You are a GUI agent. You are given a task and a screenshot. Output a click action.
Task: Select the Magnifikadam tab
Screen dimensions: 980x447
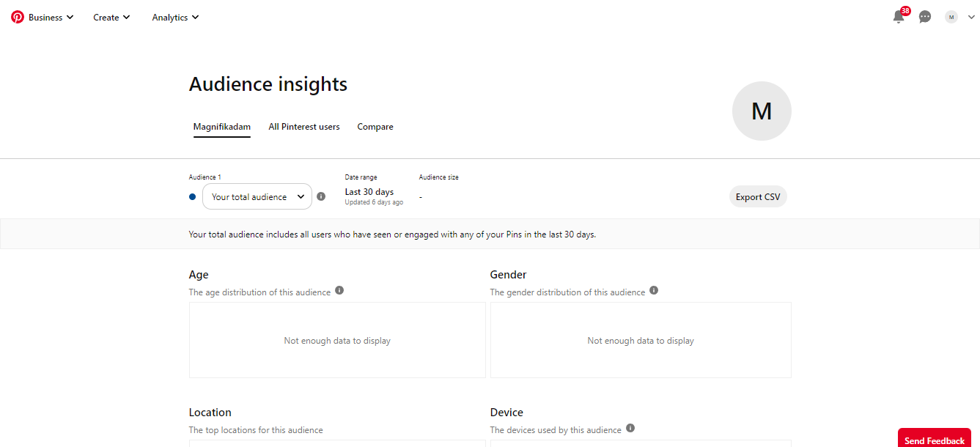[x=222, y=127]
